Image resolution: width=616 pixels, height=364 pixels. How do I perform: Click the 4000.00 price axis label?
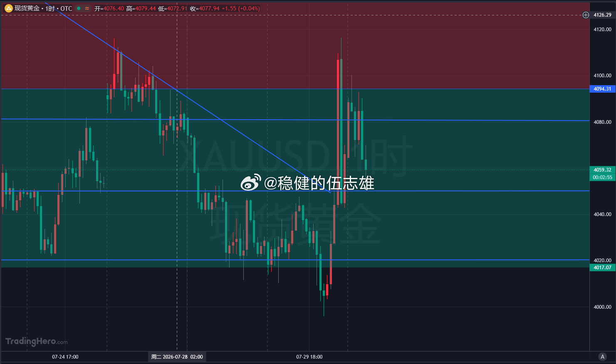click(x=602, y=307)
